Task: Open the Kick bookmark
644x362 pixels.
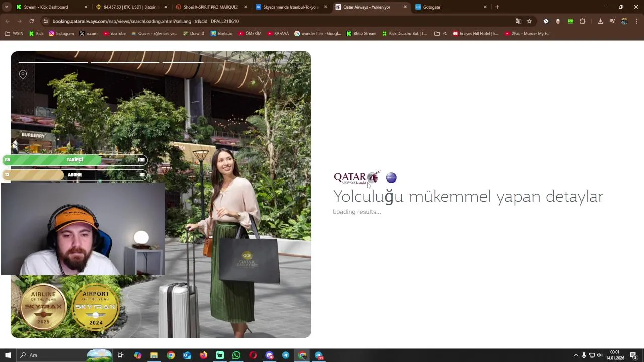Action: pyautogui.click(x=36, y=34)
